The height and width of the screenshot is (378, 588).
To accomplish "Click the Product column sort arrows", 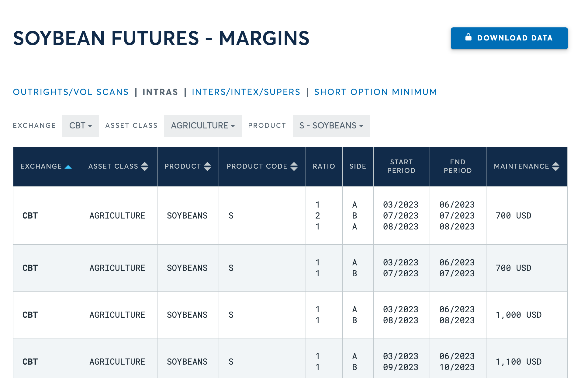I will point(207,166).
